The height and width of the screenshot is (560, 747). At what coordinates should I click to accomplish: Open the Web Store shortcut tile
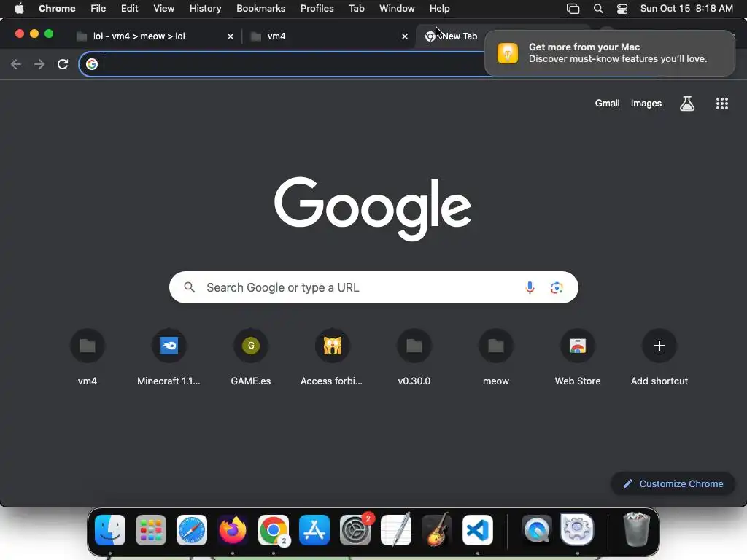578,357
